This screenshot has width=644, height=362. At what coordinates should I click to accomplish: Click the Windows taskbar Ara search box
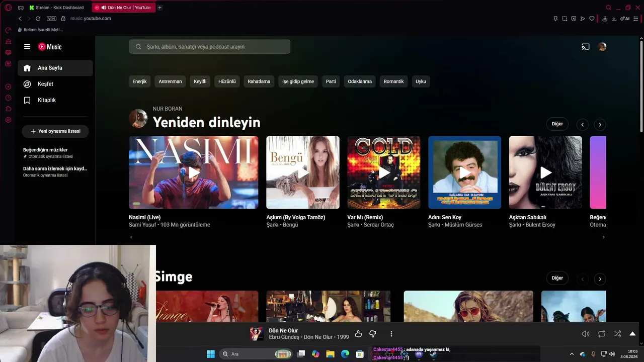click(x=257, y=354)
